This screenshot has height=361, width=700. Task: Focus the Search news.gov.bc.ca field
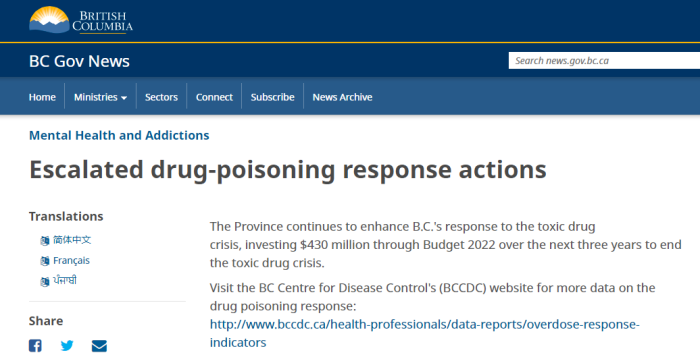604,61
